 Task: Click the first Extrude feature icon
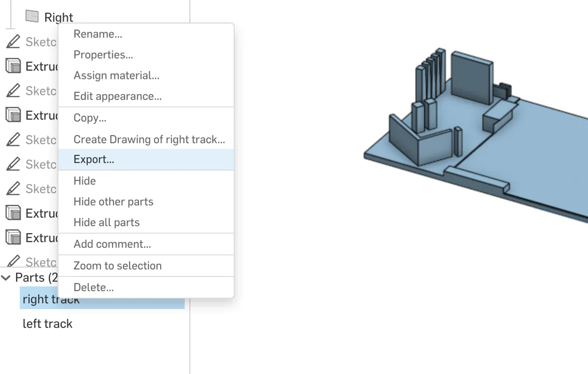pyautogui.click(x=13, y=65)
